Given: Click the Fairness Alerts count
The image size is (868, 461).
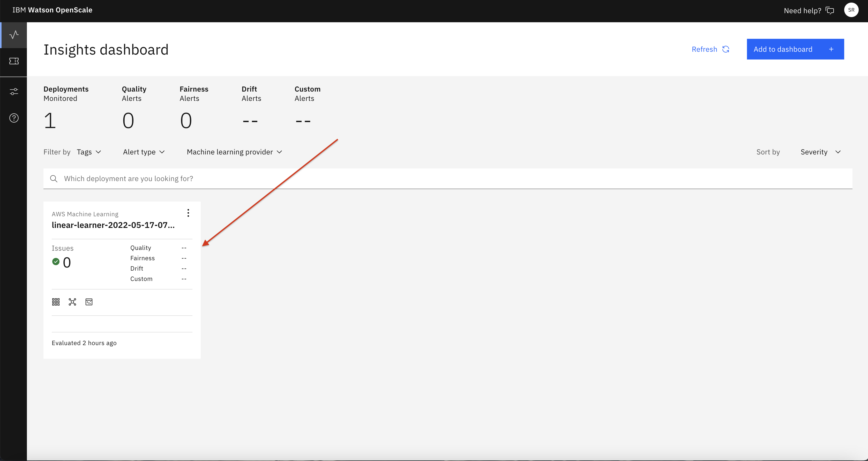Looking at the screenshot, I should pos(186,121).
